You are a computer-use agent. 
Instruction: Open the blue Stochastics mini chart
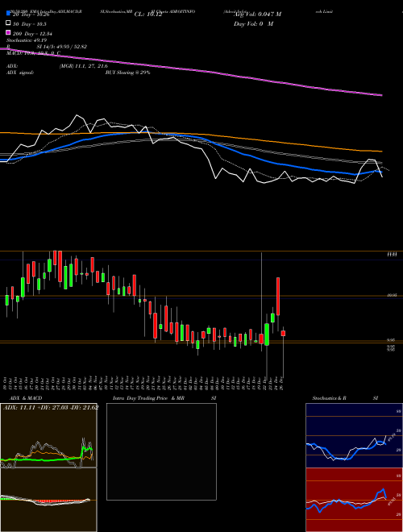pyautogui.click(x=354, y=435)
